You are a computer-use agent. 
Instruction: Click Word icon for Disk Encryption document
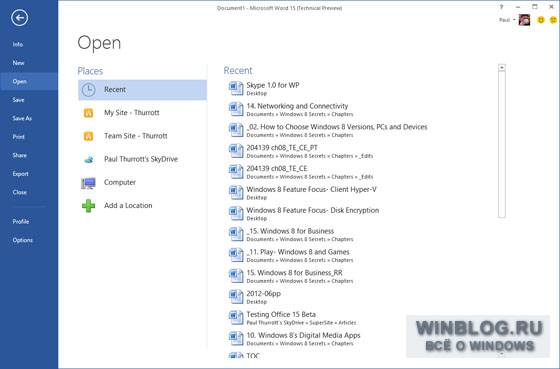click(236, 213)
